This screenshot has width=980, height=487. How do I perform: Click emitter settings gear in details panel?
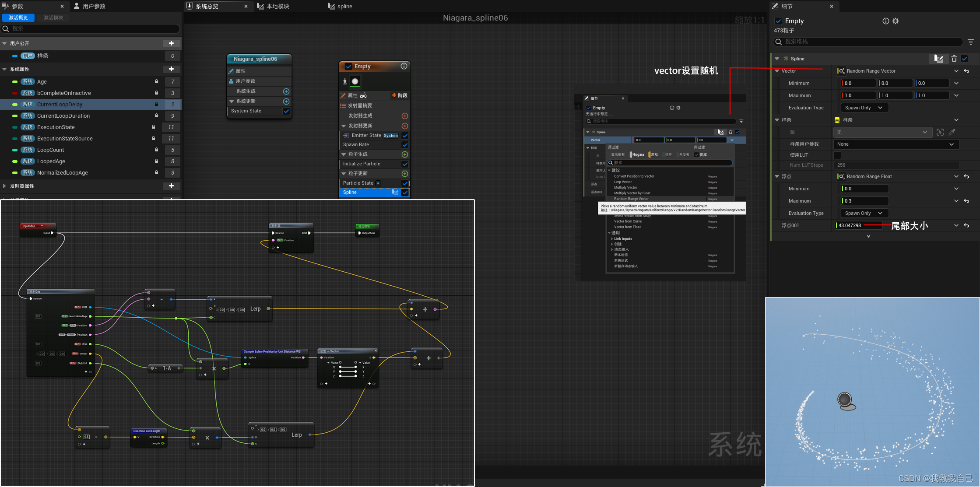(x=896, y=21)
